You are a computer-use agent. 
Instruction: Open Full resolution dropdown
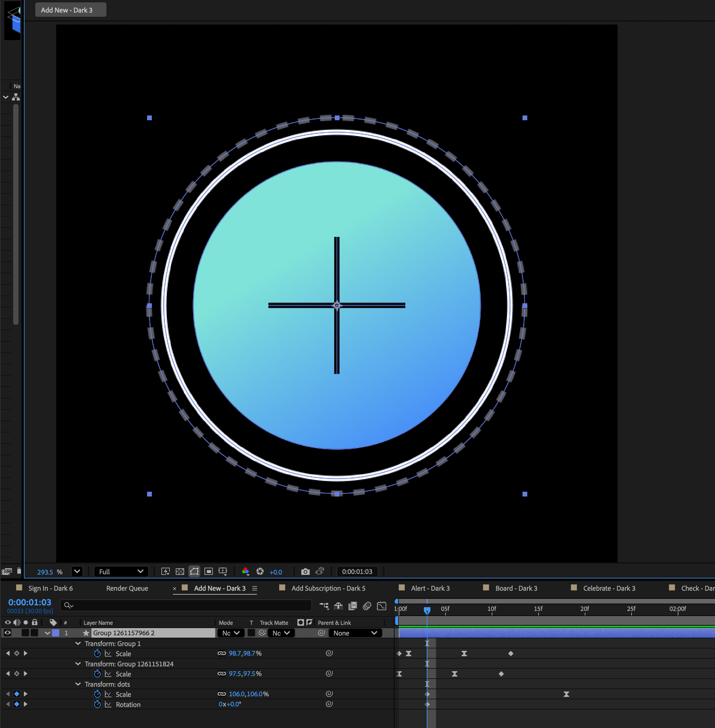click(x=121, y=572)
